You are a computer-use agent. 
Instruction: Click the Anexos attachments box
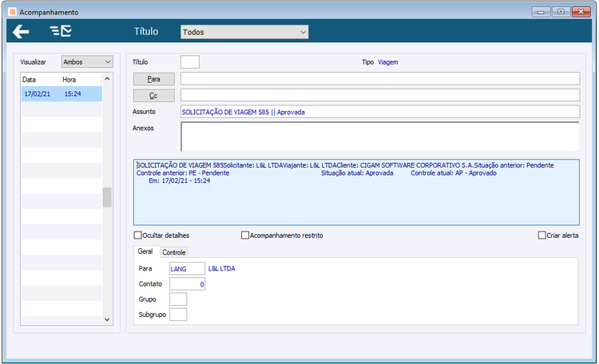(380, 136)
